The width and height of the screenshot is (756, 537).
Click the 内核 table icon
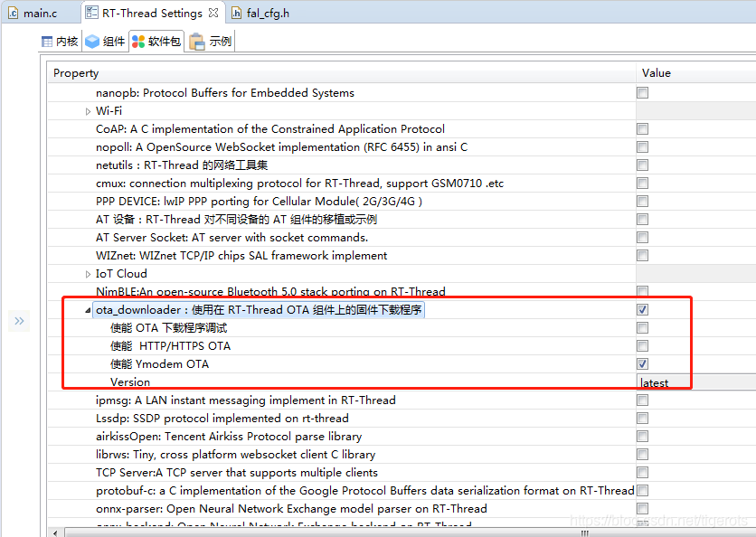click(47, 42)
